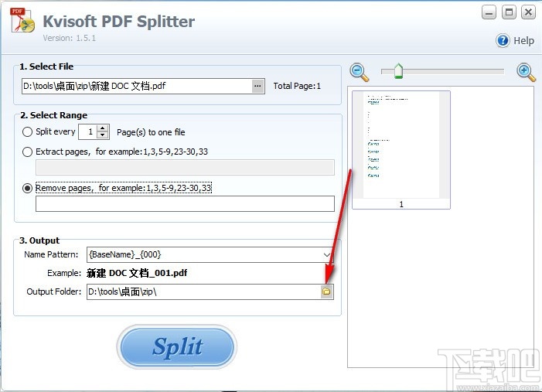This screenshot has width=542, height=392.
Task: Click the Extract pages input field
Action: click(x=185, y=167)
